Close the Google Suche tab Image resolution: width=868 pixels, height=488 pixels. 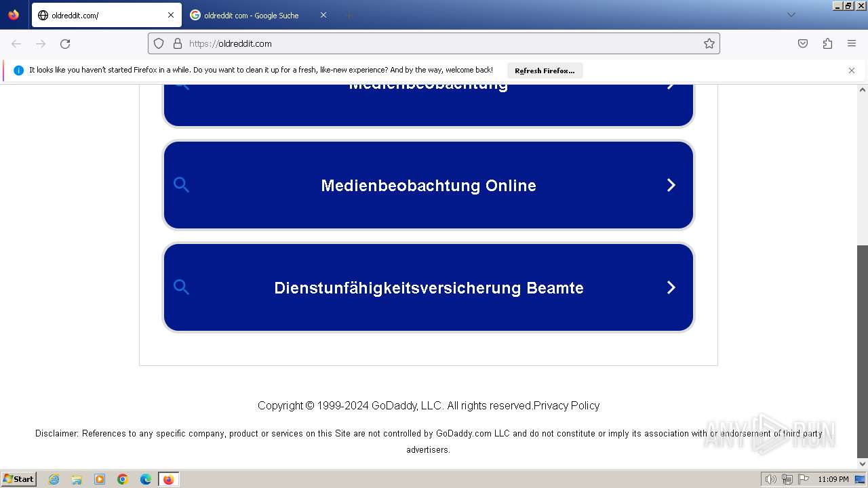(323, 15)
